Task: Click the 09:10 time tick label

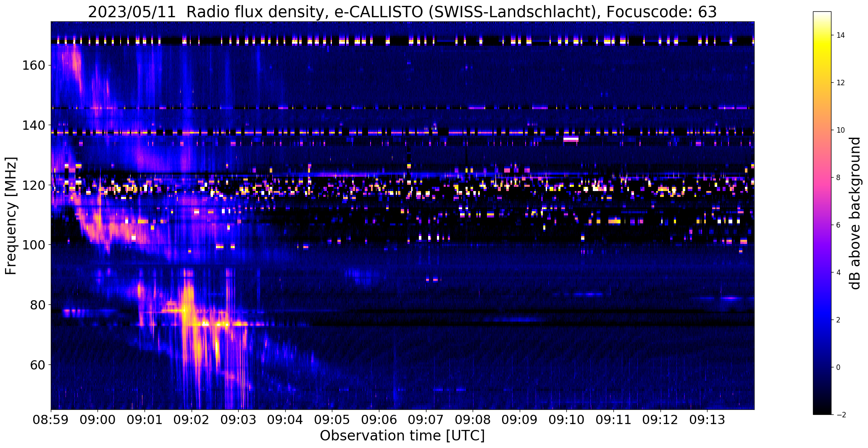Action: (x=567, y=420)
